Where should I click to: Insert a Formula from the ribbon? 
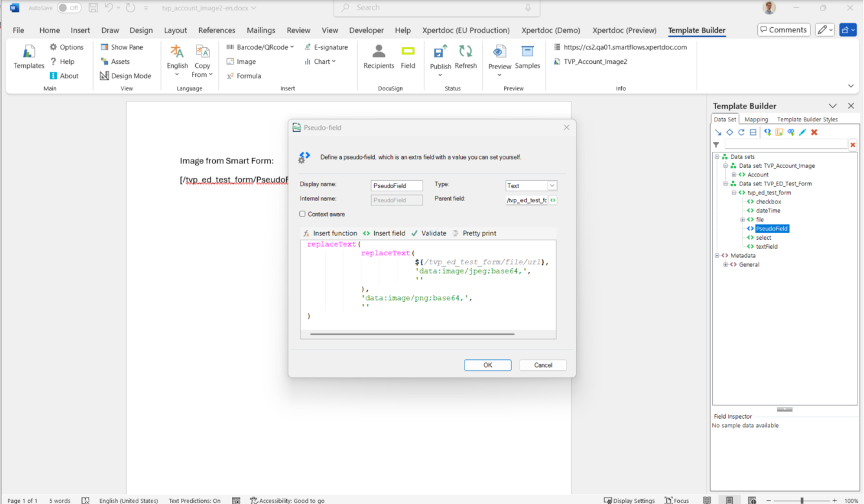[244, 76]
